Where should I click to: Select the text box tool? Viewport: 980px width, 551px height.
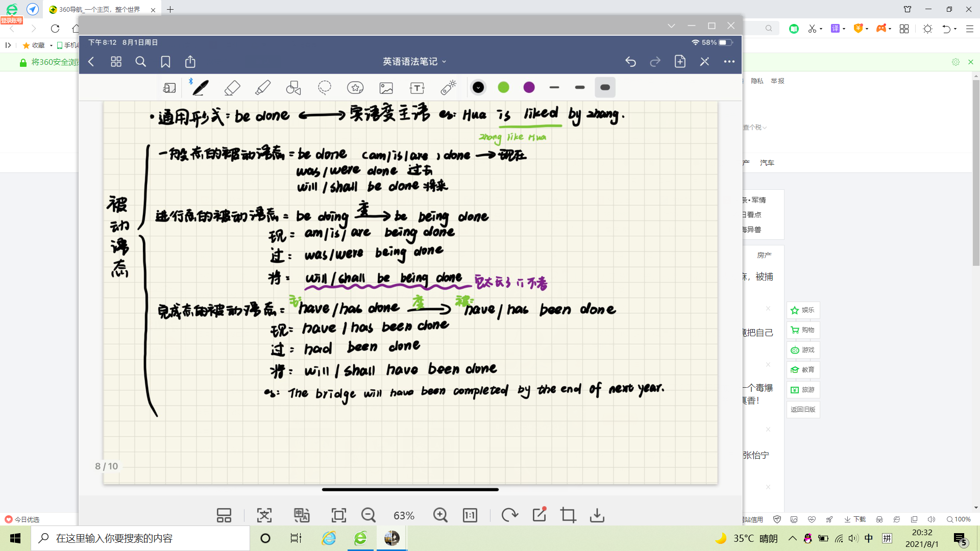point(417,88)
